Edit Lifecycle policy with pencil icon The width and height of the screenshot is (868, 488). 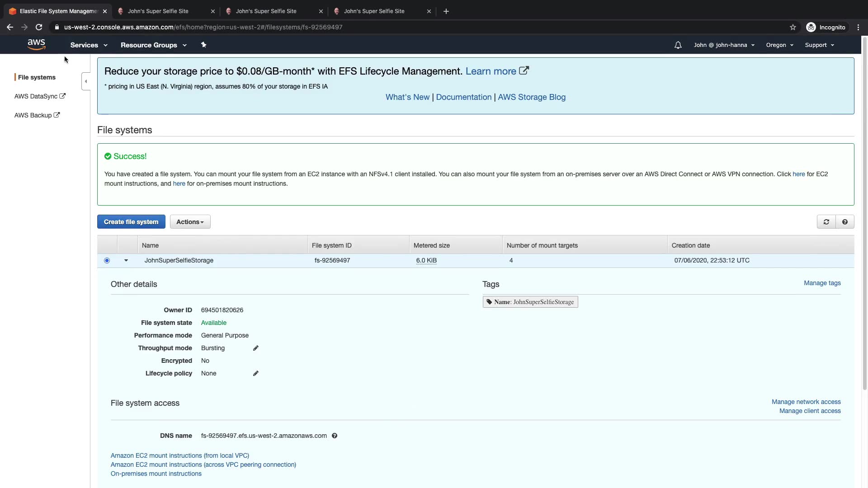(255, 373)
